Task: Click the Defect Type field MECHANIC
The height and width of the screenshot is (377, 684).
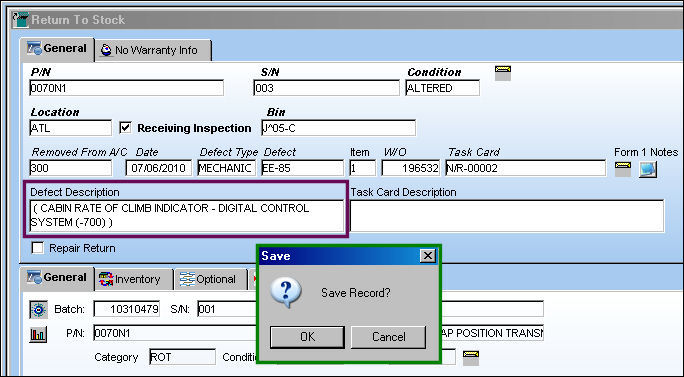Action: point(226,168)
